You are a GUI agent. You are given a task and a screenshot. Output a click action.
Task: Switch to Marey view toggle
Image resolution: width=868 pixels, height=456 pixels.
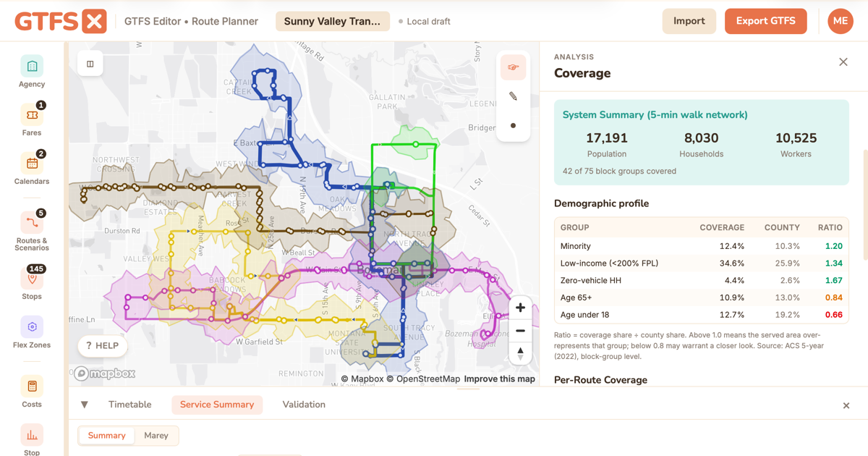pyautogui.click(x=156, y=436)
